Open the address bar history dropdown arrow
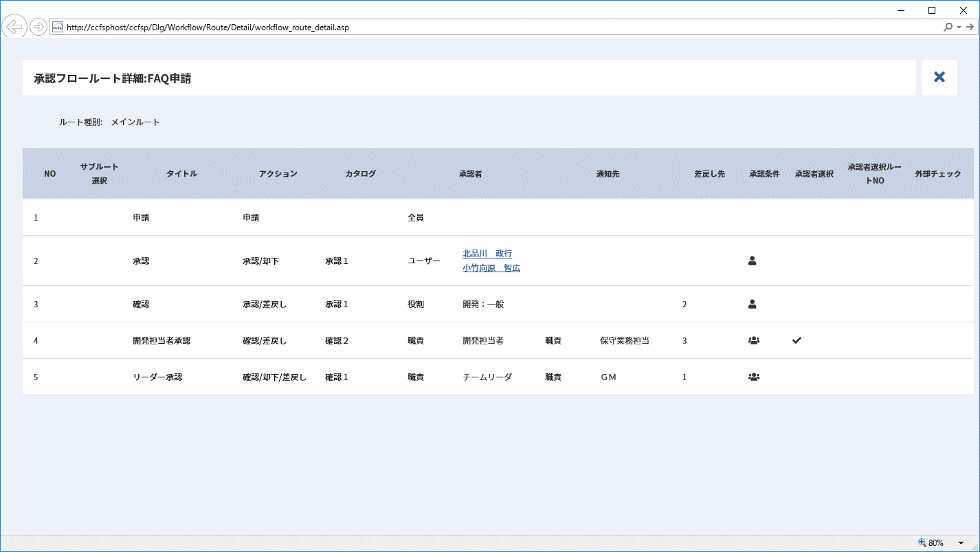This screenshot has height=552, width=980. click(x=959, y=27)
